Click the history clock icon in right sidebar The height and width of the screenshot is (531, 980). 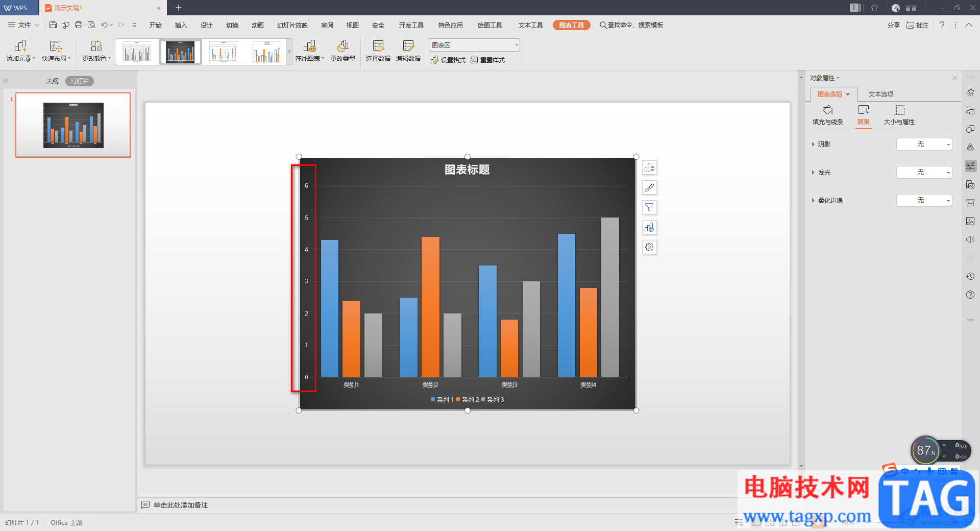coord(970,276)
